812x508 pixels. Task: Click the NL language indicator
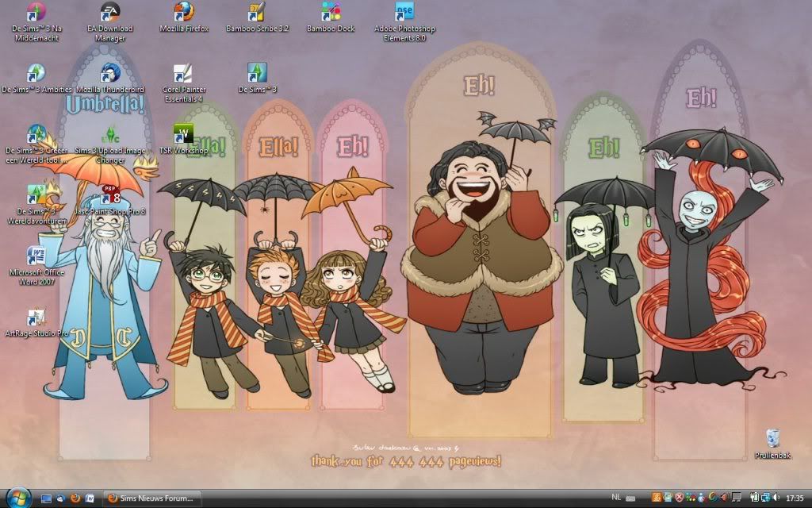pyautogui.click(x=616, y=498)
